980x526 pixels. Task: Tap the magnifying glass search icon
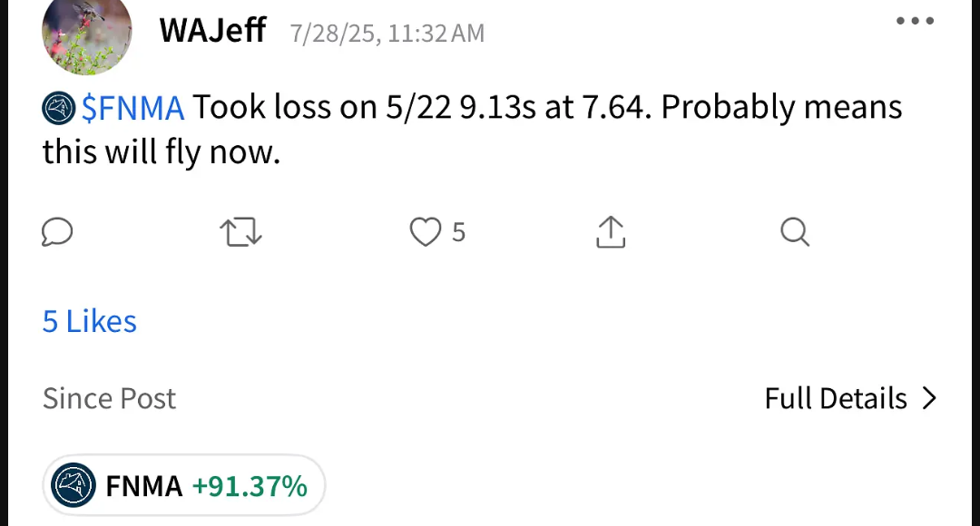pyautogui.click(x=795, y=232)
